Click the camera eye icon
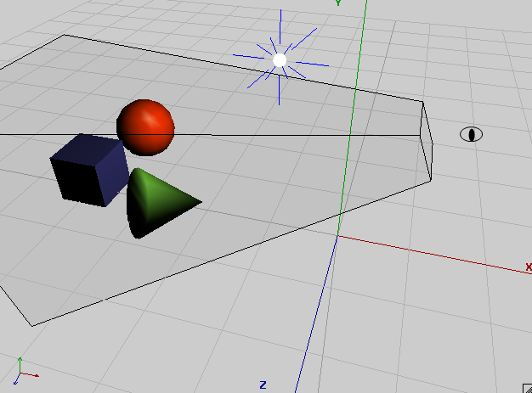Screen dimensions: 532x393 pos(472,134)
